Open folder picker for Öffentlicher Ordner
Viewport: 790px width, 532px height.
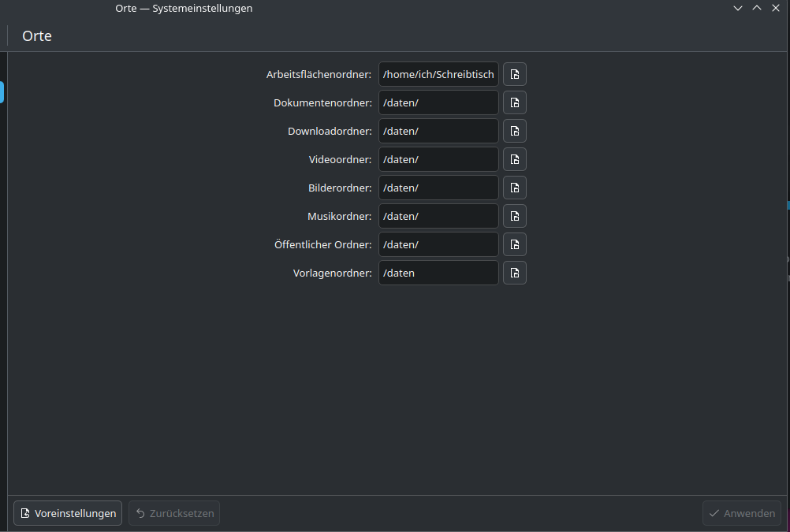(514, 244)
